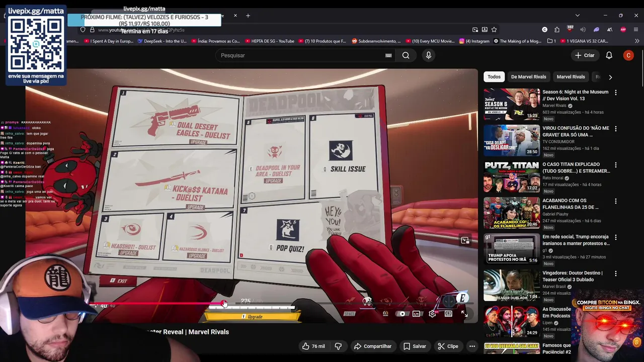Start voice search with the microphone icon
This screenshot has width=644, height=362.
point(429,55)
